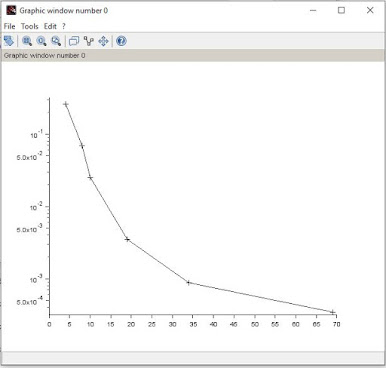Viewport: 386px width, 368px height.
Task: Select the 2D/3D rotation tool
Action: [x=9, y=41]
